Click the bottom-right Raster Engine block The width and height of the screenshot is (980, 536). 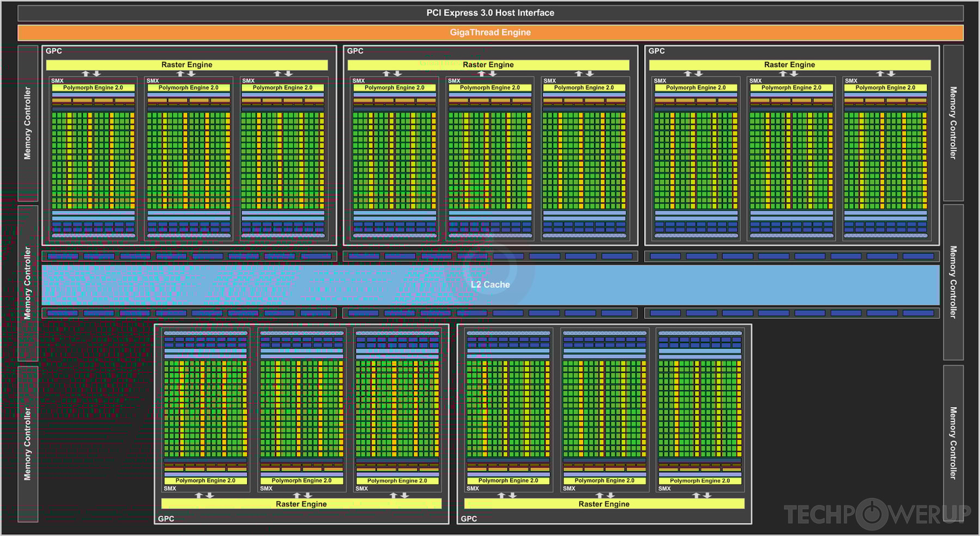604,504
